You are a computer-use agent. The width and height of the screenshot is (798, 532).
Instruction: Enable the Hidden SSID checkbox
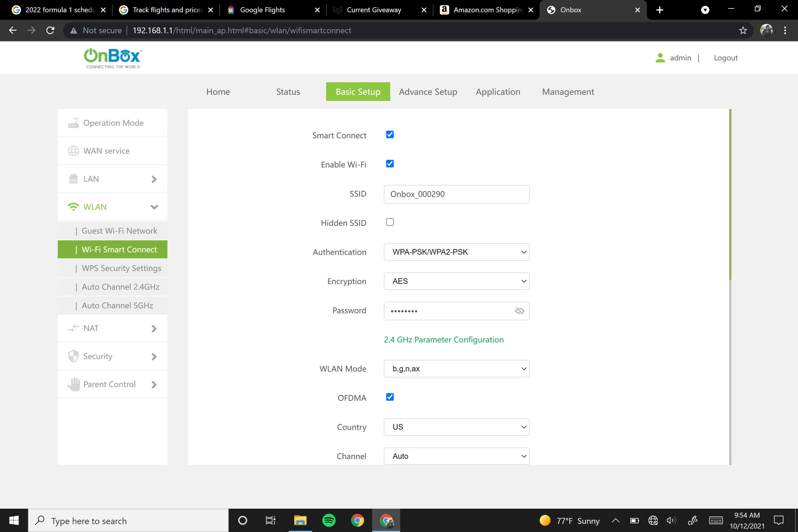pos(390,222)
